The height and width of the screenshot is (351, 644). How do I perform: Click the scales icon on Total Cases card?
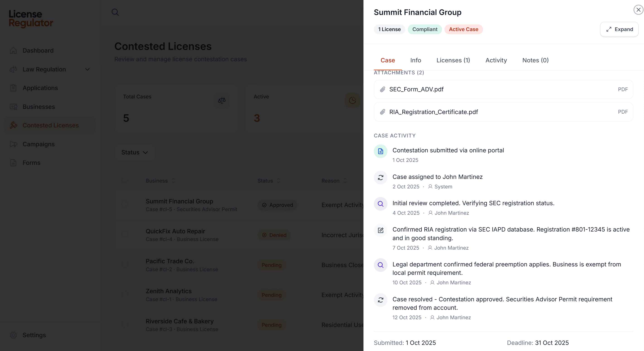222,100
